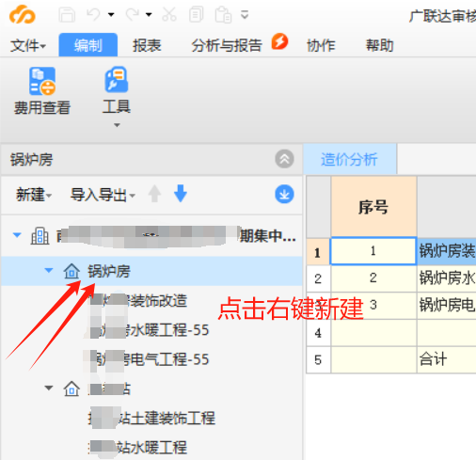
Task: Collapse the 锅炉房 panel with double-chevron button
Action: click(284, 159)
